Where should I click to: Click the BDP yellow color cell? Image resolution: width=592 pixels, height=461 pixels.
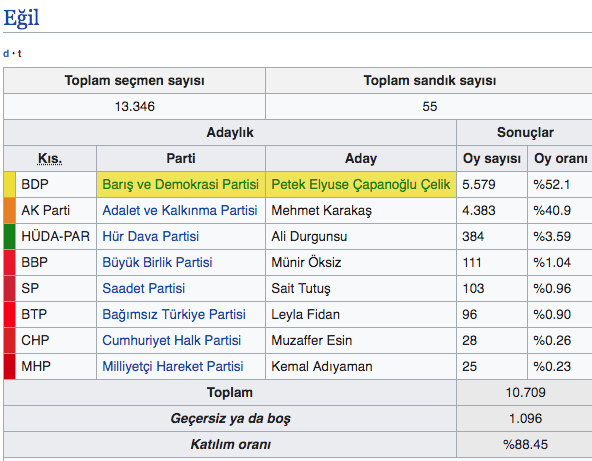(x=9, y=184)
